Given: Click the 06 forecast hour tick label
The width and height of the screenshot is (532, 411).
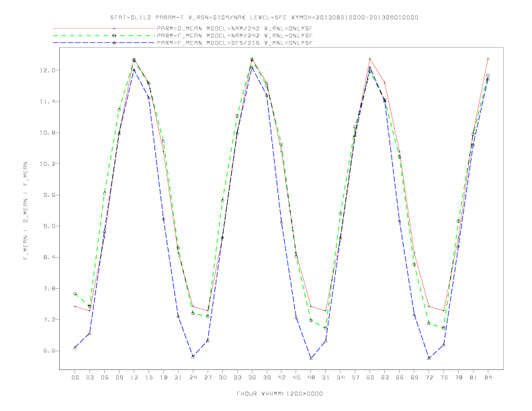Looking at the screenshot, I should [x=105, y=377].
